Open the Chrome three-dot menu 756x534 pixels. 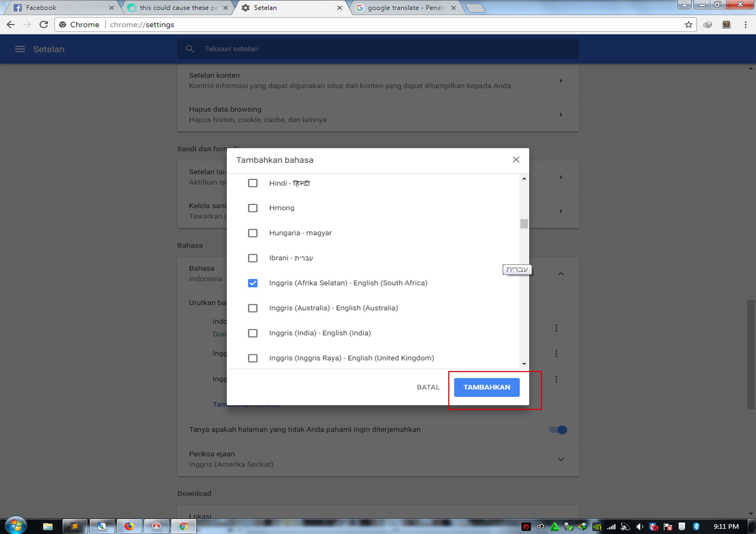[745, 25]
